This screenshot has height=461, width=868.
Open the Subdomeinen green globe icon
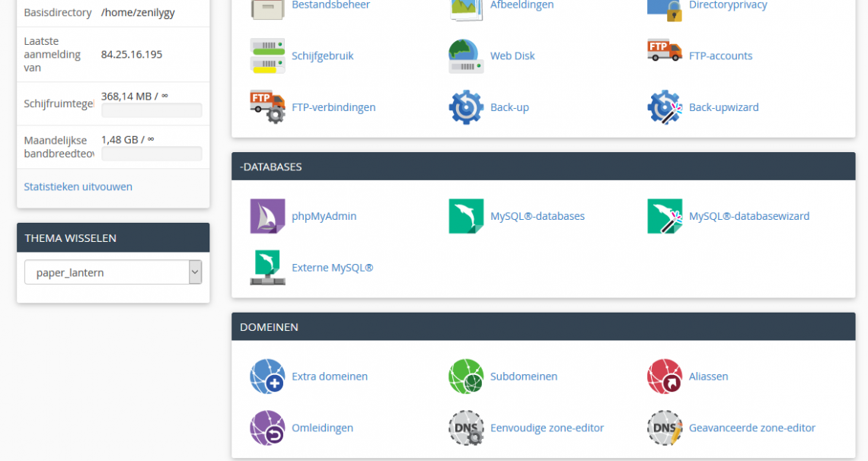tap(466, 377)
